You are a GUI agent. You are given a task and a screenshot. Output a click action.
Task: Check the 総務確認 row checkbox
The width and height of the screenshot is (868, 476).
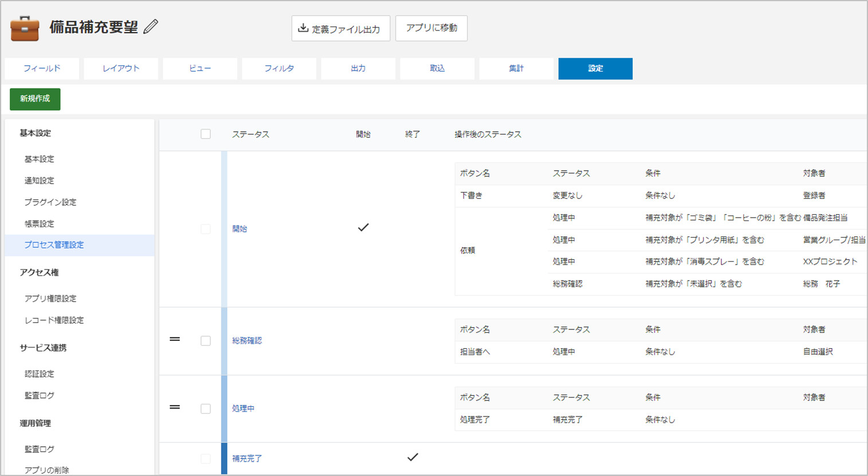coord(206,341)
